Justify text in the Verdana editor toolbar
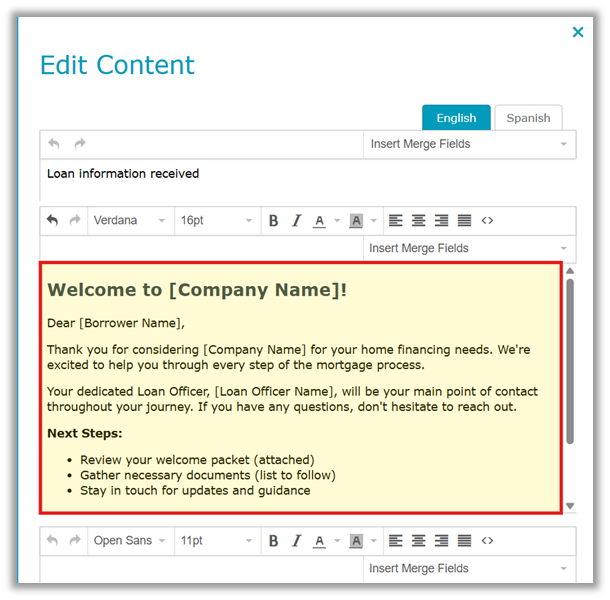This screenshot has width=610, height=600. pyautogui.click(x=464, y=221)
